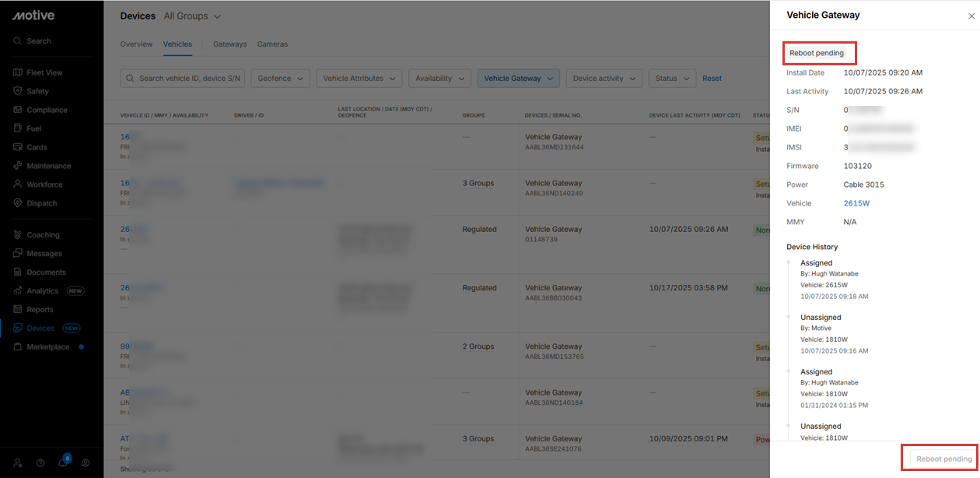This screenshot has height=478, width=980.
Task: Click the Fleet View map icon
Action: tap(18, 72)
